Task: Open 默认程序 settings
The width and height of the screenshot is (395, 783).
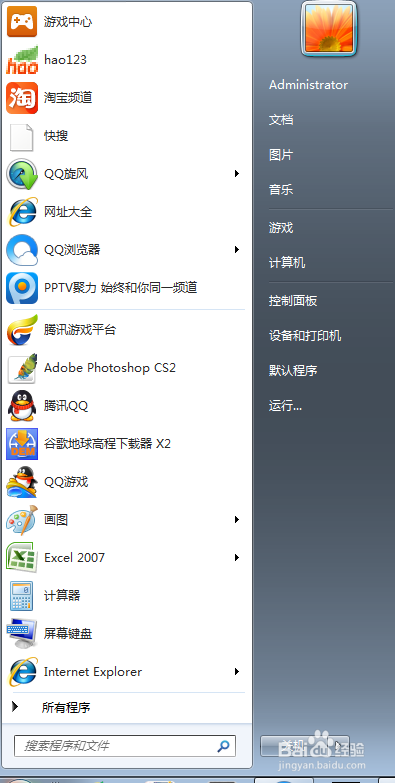Action: pyautogui.click(x=293, y=371)
